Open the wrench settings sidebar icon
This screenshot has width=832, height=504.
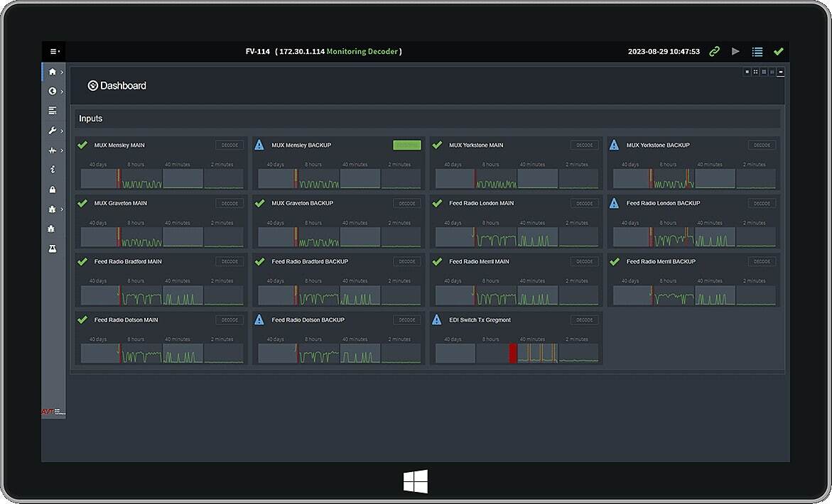[52, 131]
